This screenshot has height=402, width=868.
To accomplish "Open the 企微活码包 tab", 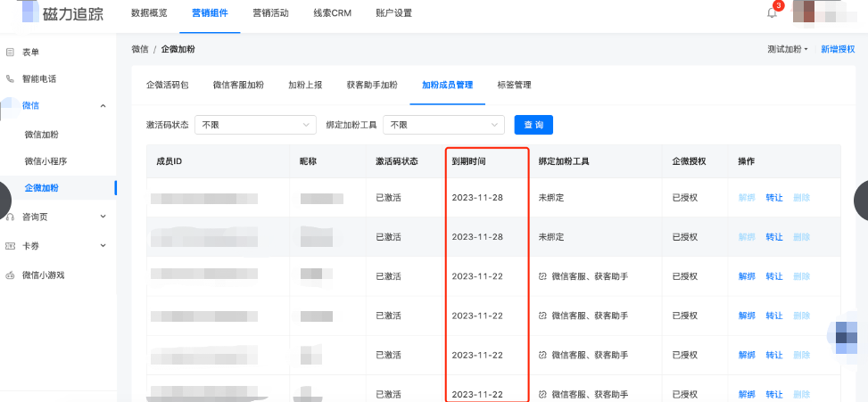I will point(168,86).
